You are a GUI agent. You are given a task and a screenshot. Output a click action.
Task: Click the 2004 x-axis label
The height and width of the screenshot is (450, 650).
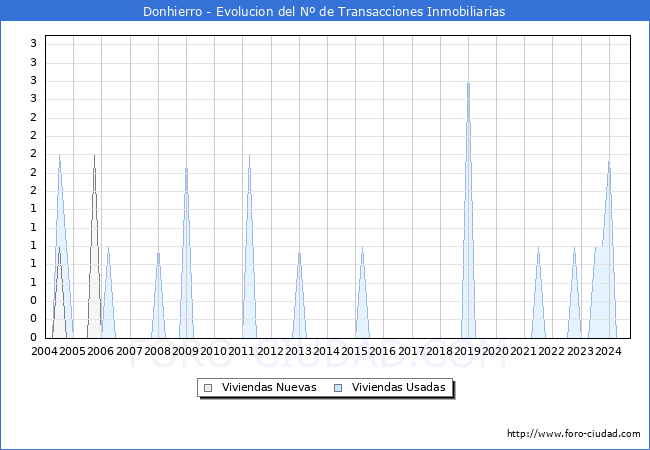(x=44, y=351)
